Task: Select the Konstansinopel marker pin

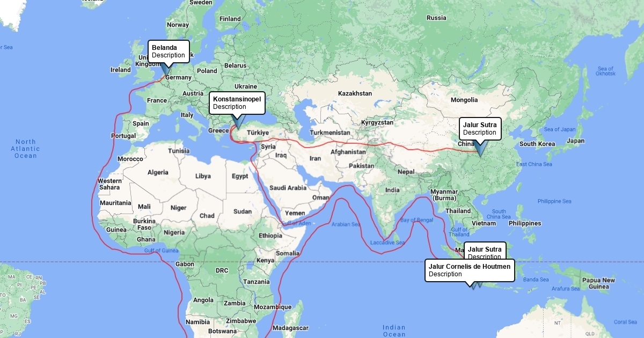Action: (x=238, y=124)
